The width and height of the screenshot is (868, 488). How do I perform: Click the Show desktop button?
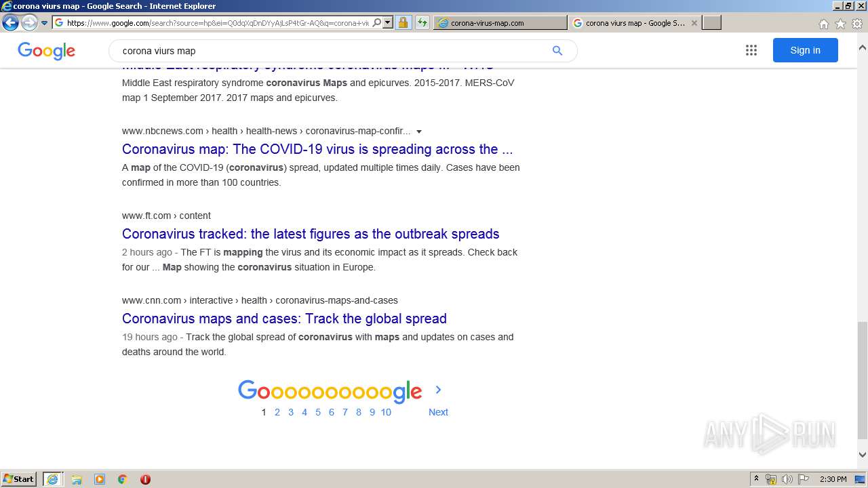point(861,479)
